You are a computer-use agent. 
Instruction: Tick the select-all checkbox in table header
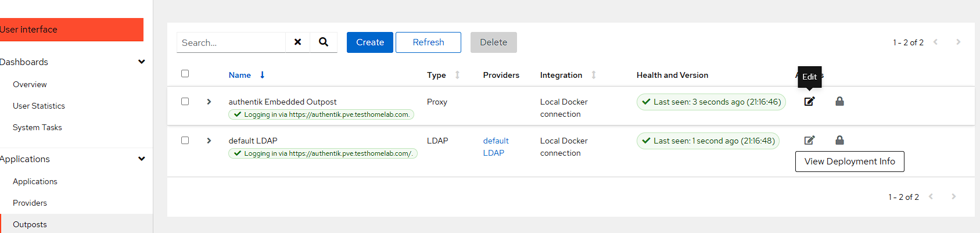(x=185, y=74)
